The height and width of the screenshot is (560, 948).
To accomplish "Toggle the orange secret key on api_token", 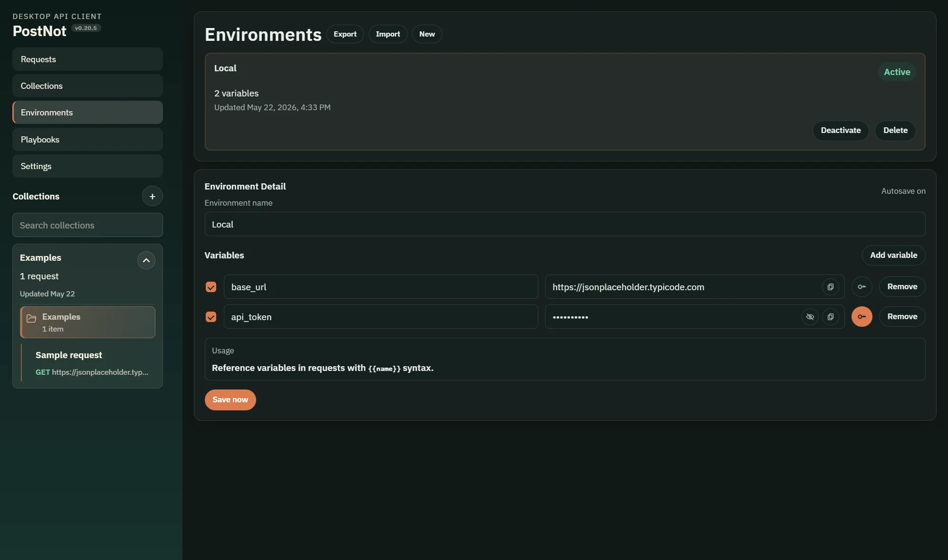I will point(862,317).
